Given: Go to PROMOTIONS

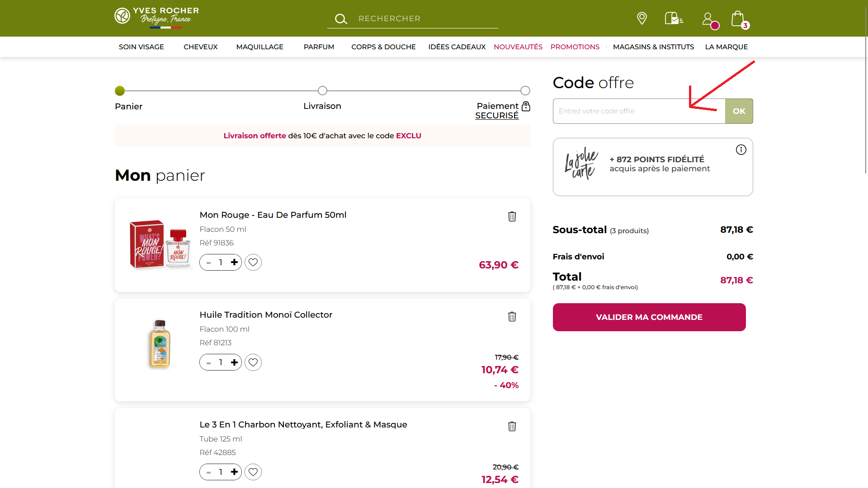Looking at the screenshot, I should point(575,47).
